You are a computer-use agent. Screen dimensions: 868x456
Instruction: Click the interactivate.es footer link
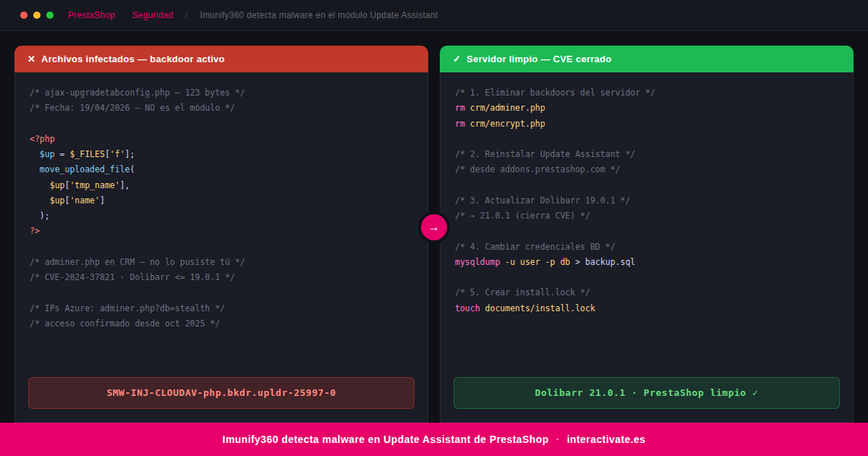point(605,439)
